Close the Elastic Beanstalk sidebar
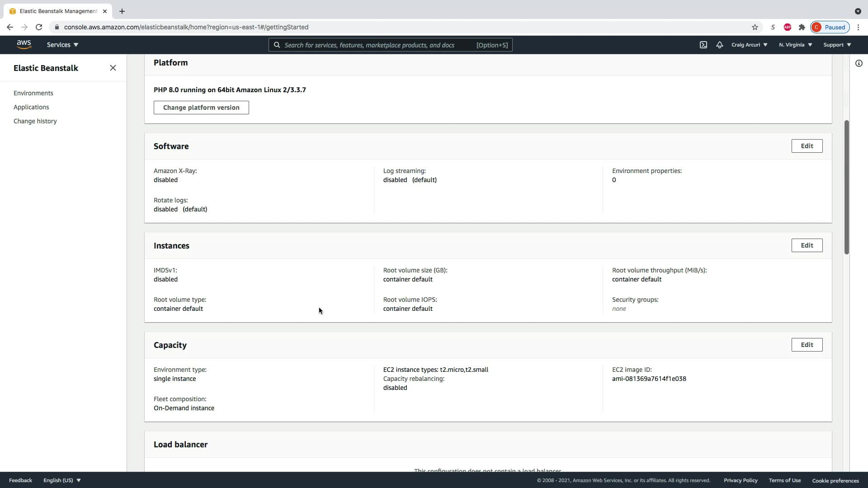This screenshot has width=868, height=488. (x=113, y=68)
